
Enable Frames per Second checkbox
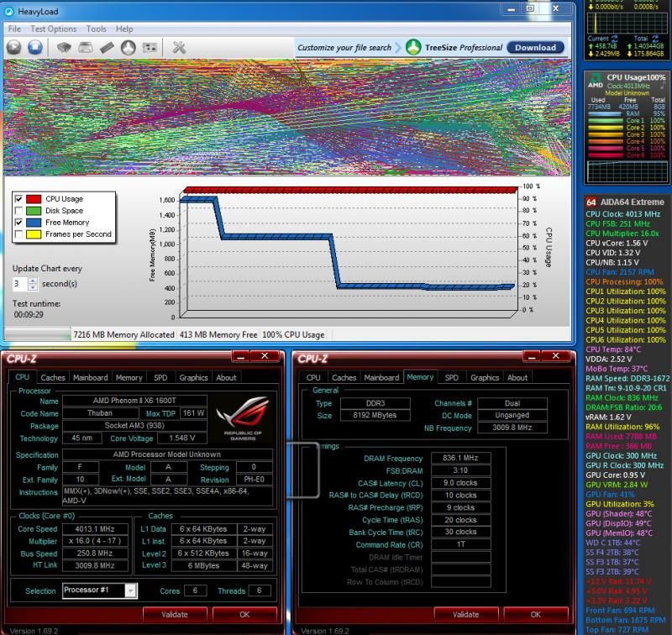[19, 234]
